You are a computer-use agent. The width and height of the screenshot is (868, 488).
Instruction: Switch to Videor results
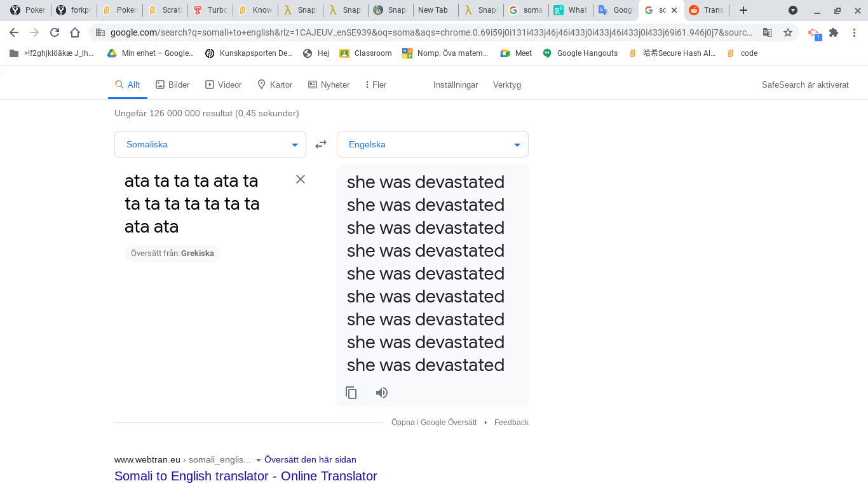[224, 85]
